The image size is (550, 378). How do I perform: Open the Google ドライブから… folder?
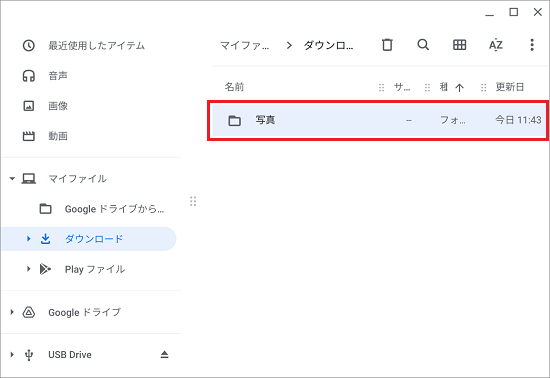coord(114,209)
